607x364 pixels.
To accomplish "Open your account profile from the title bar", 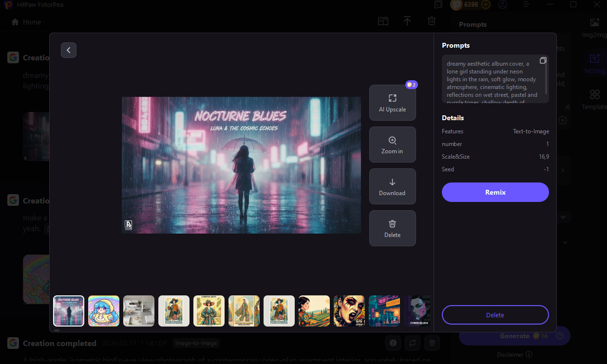I will (502, 4).
